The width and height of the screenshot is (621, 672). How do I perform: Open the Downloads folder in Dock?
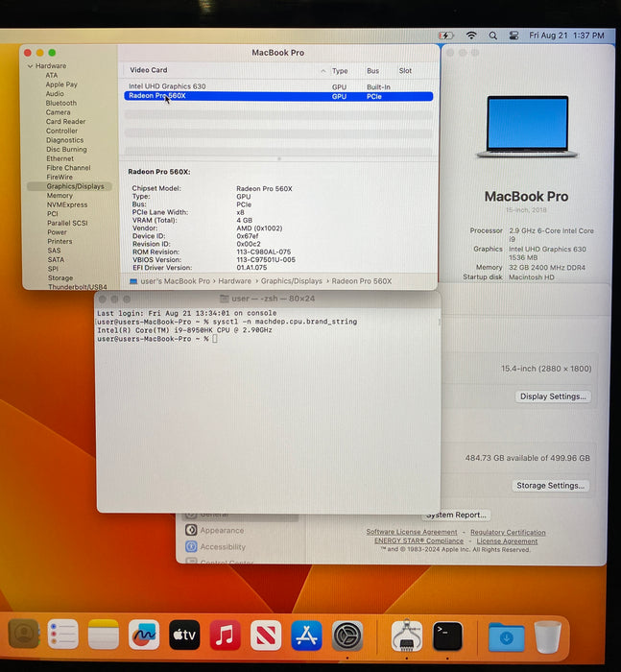click(506, 637)
